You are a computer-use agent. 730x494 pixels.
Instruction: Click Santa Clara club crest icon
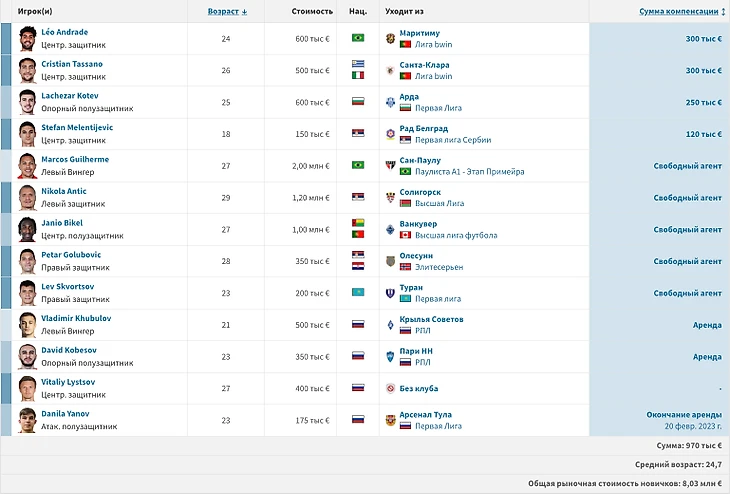tap(391, 70)
